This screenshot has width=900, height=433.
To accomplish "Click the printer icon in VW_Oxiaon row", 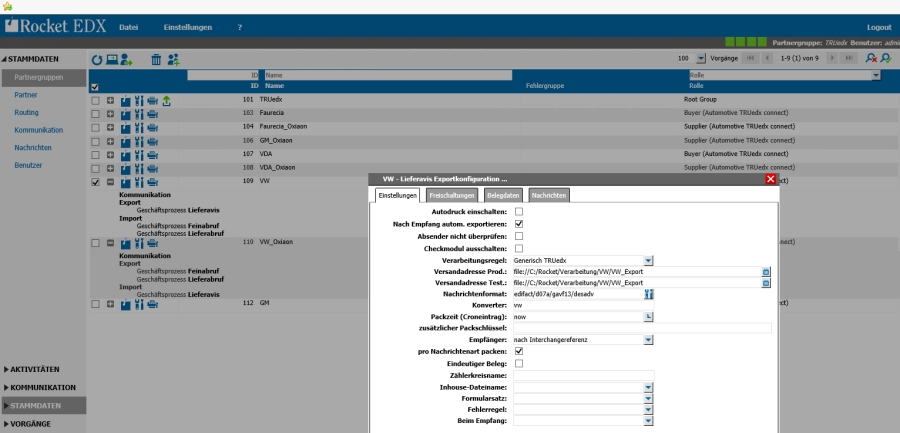I will coord(153,243).
